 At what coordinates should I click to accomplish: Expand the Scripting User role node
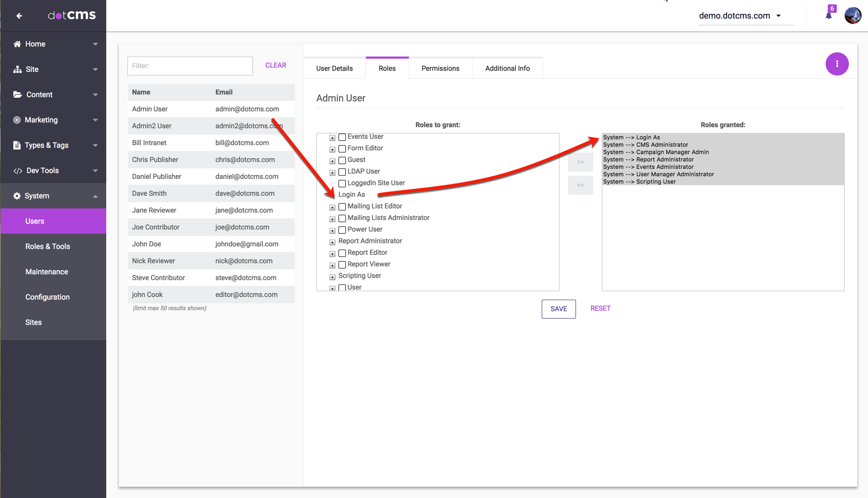click(332, 276)
